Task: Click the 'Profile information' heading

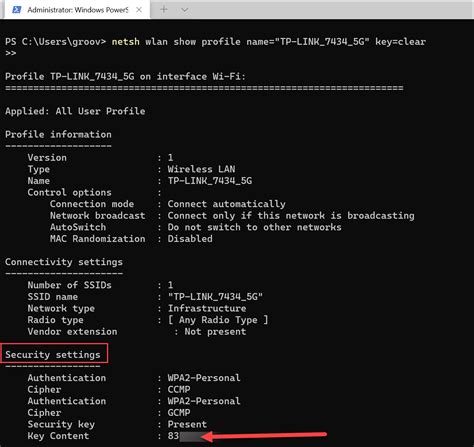Action: 58,134
